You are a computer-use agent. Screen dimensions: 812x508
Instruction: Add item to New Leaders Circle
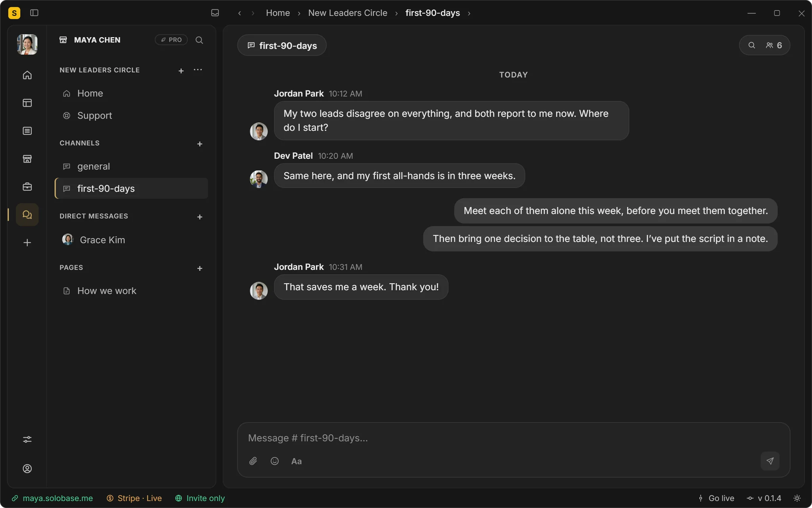(181, 71)
